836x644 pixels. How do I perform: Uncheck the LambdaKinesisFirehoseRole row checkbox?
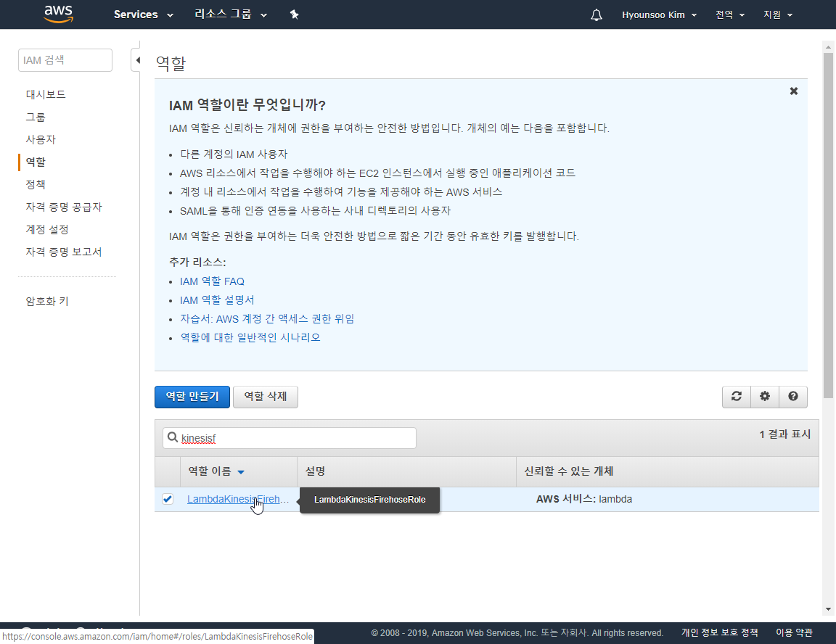[x=168, y=499]
